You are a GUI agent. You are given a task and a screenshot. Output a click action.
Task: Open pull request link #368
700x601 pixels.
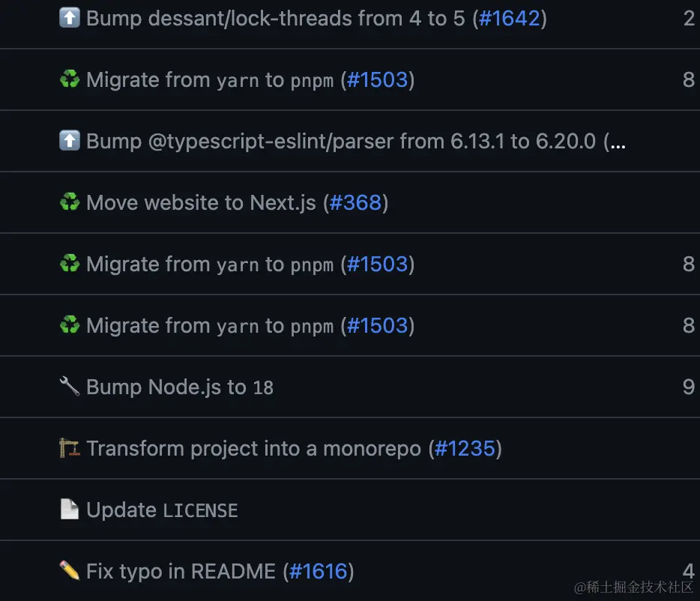point(355,202)
